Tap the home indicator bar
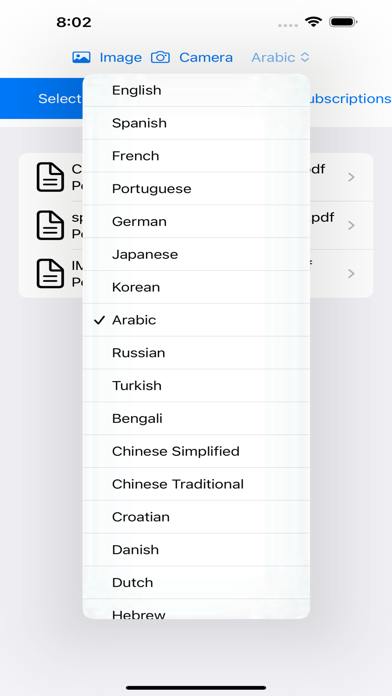Screen dimensions: 392x696 coord(196,688)
